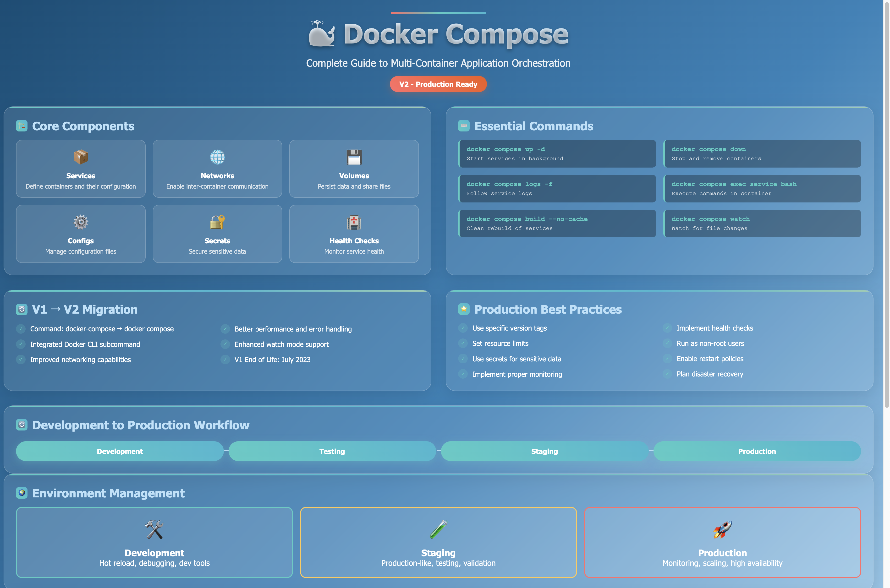
Task: Select the Staging workflow stage pill
Action: tap(544, 451)
